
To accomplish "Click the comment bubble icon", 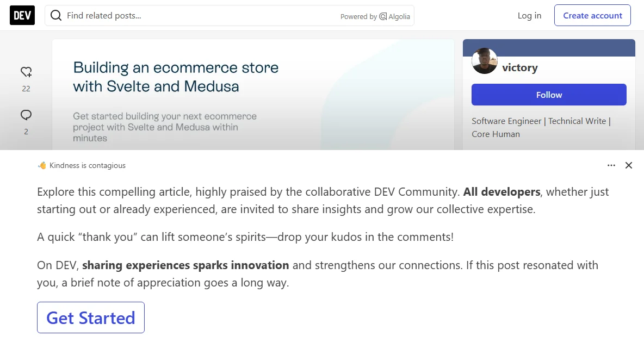I will point(26,115).
